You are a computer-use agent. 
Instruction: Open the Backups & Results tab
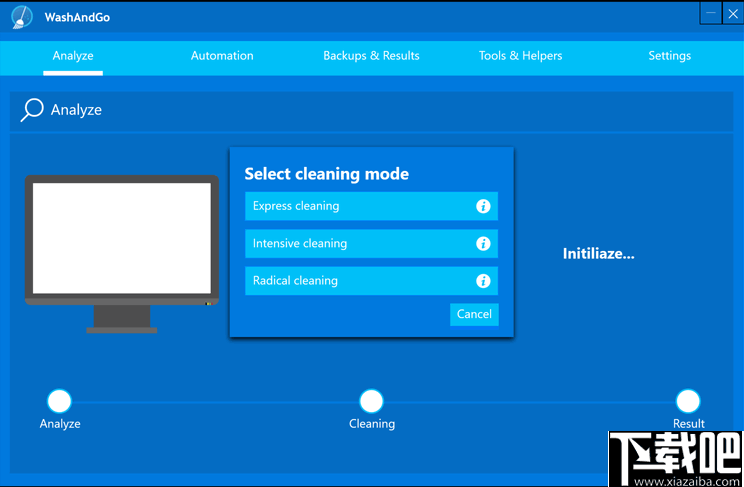[371, 56]
